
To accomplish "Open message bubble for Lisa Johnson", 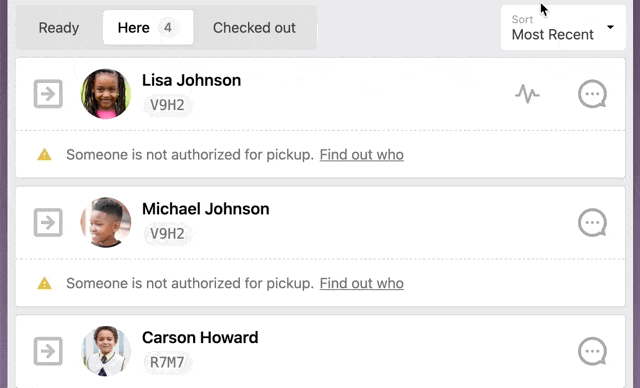I will click(592, 94).
